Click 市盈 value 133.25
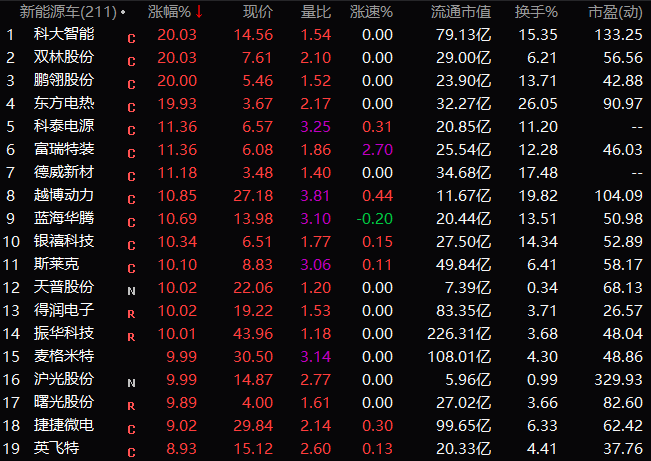This screenshot has width=651, height=461. pyautogui.click(x=619, y=35)
